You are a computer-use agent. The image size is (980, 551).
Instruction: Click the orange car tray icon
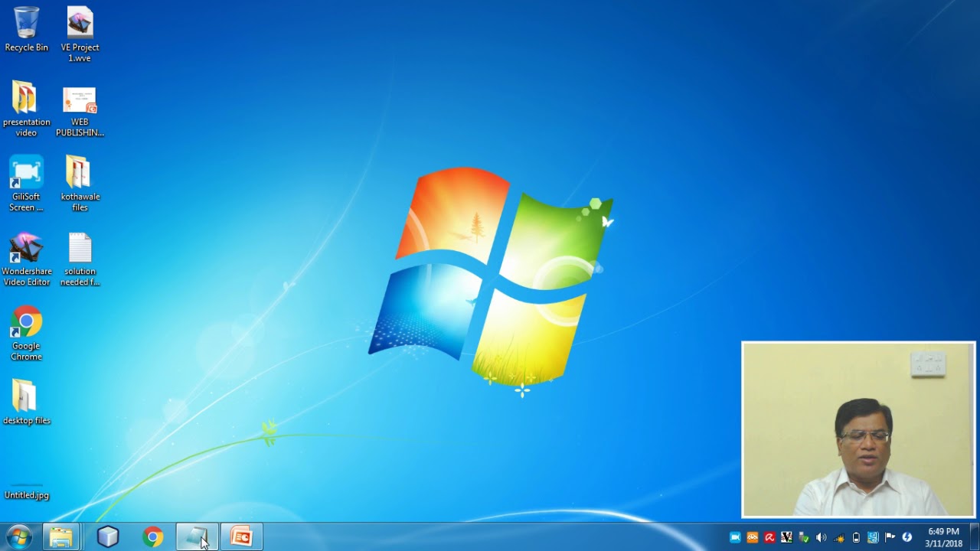(753, 537)
